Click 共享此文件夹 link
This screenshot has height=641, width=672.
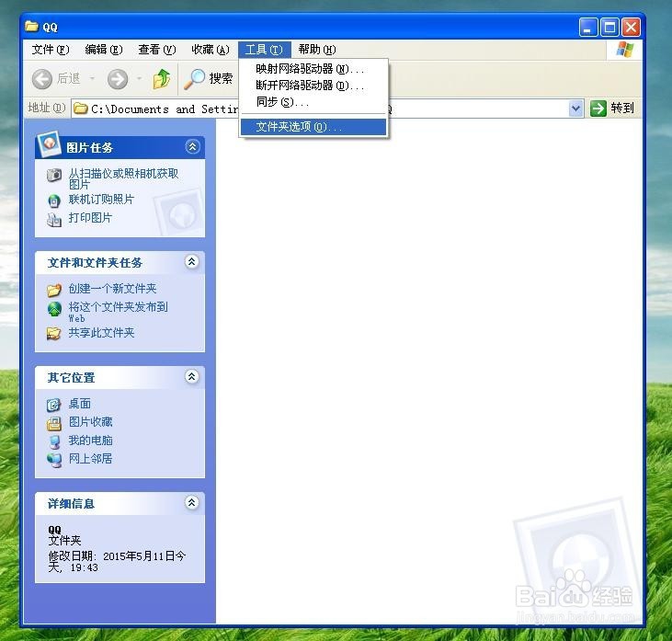coord(101,333)
